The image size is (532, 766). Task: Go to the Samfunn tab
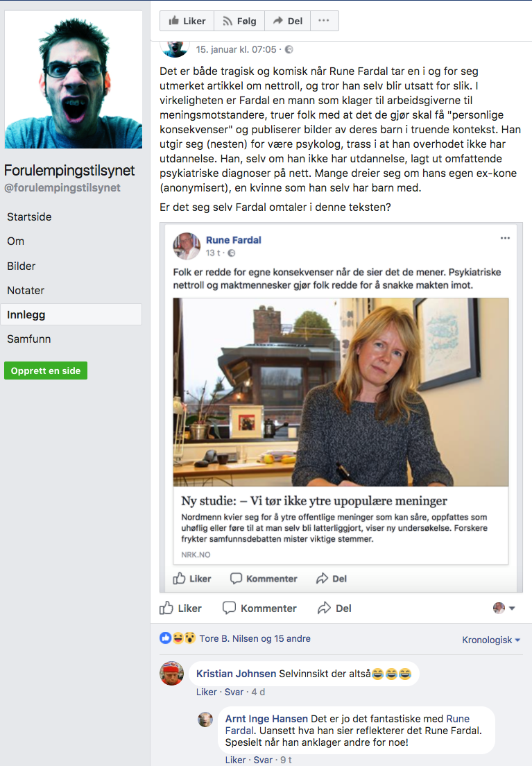pyautogui.click(x=29, y=339)
